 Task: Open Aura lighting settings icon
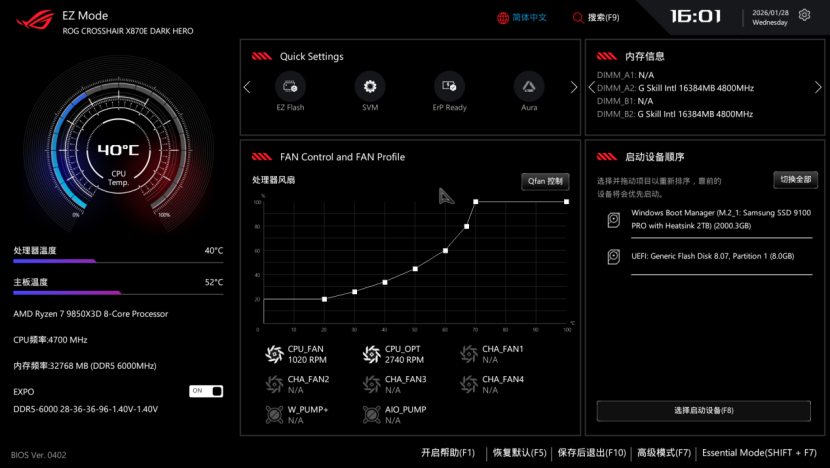[529, 87]
